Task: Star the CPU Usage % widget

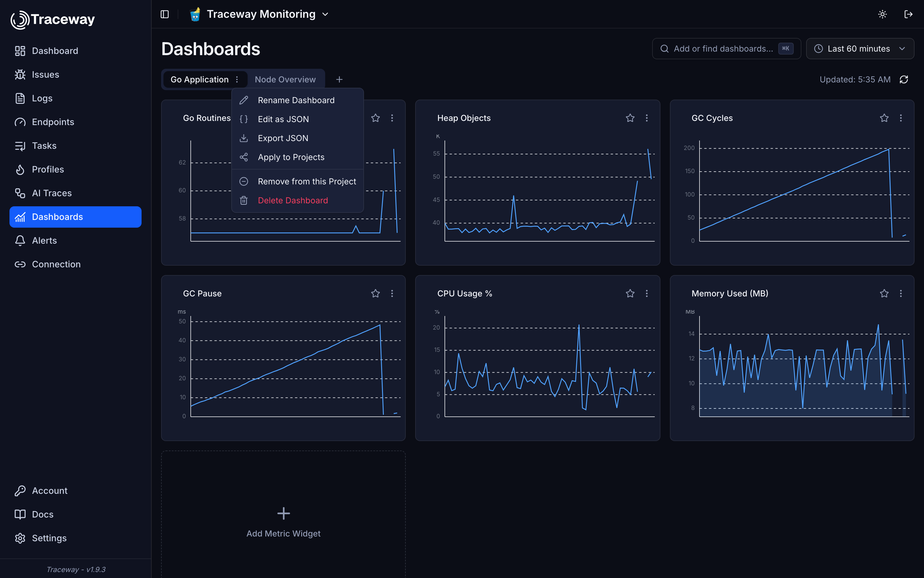Action: pyautogui.click(x=630, y=293)
